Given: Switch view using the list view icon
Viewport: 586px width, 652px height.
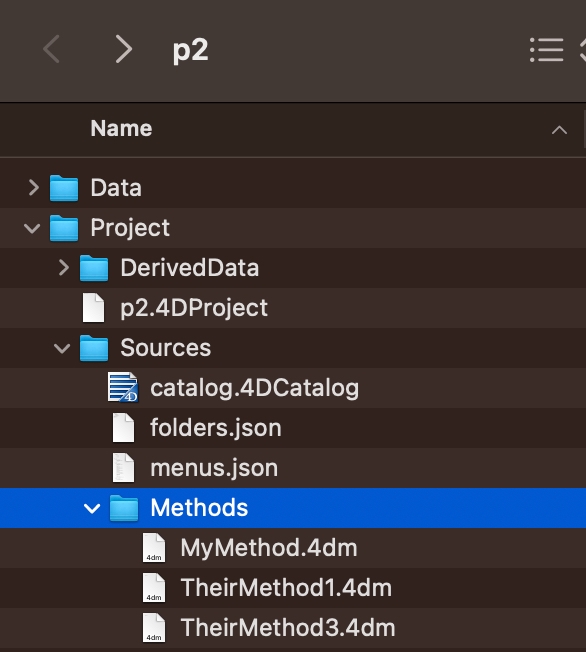Looking at the screenshot, I should [546, 50].
